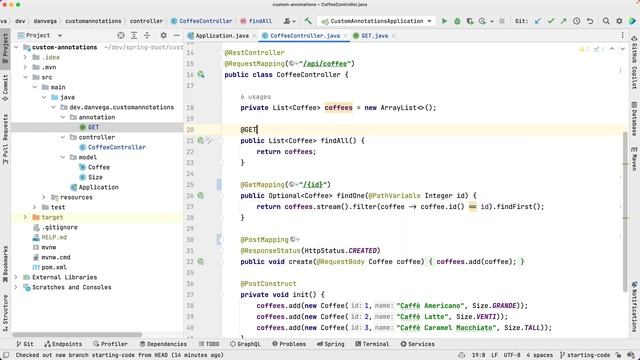
Task: Open pom.xml in project tree
Action: [54, 267]
